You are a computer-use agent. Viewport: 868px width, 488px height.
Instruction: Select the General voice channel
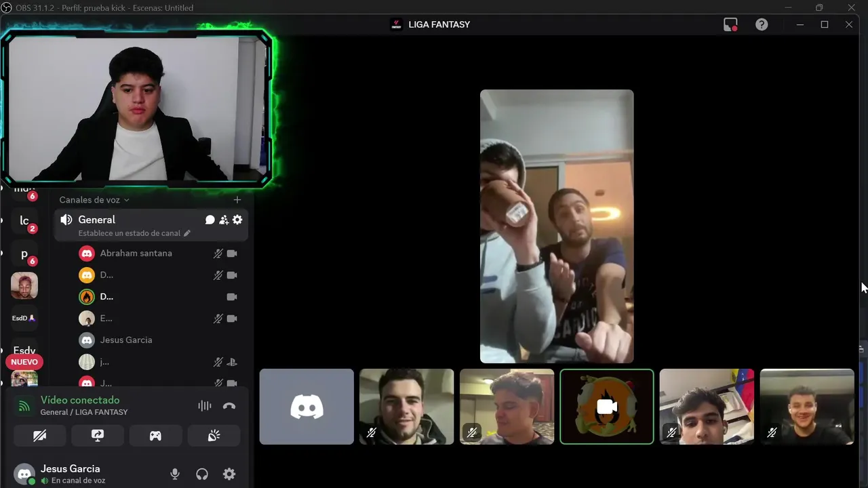tap(151, 225)
